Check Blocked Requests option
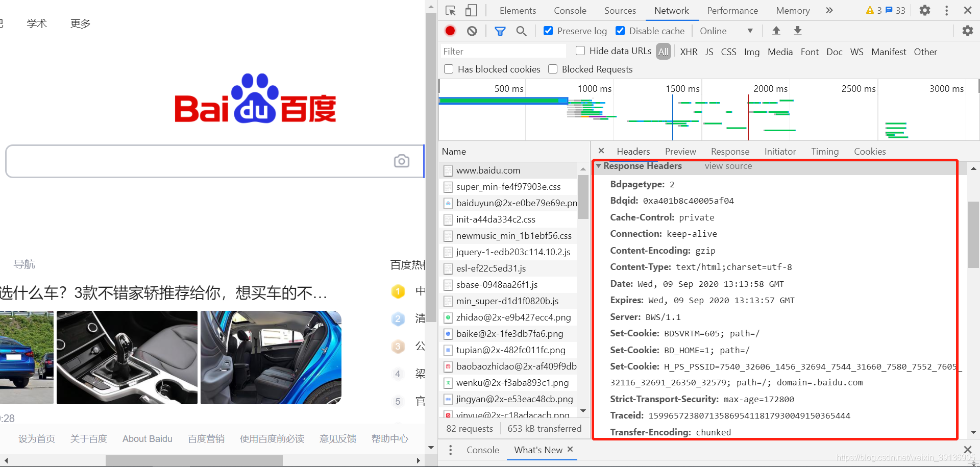This screenshot has width=980, height=467. (553, 69)
